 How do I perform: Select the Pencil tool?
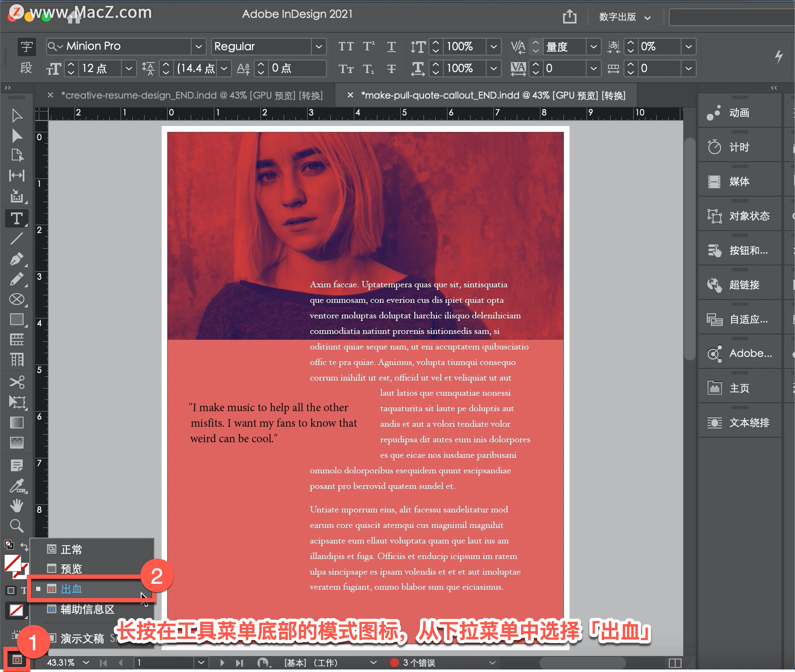click(17, 279)
